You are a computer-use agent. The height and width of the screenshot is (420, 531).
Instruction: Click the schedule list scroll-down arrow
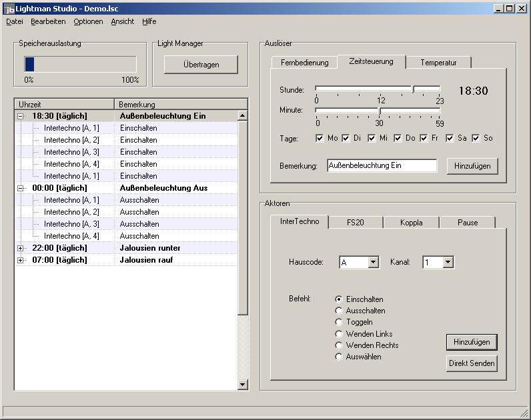pyautogui.click(x=242, y=384)
